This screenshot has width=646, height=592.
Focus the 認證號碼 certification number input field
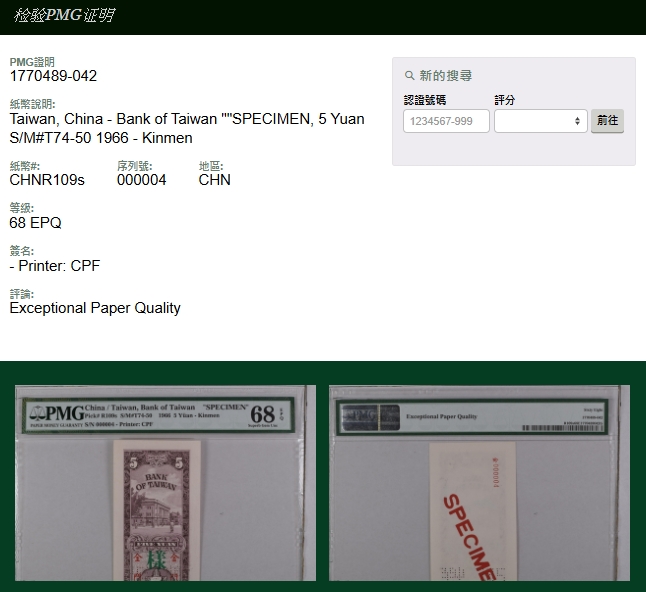point(446,121)
